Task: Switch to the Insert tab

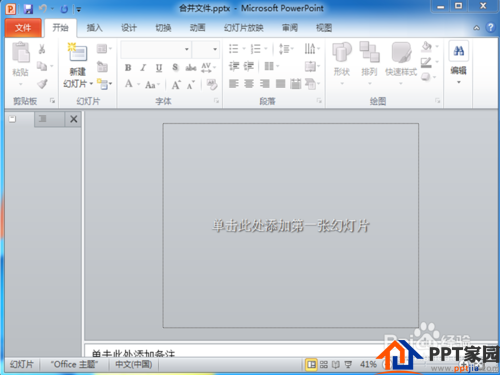Action: 94,28
